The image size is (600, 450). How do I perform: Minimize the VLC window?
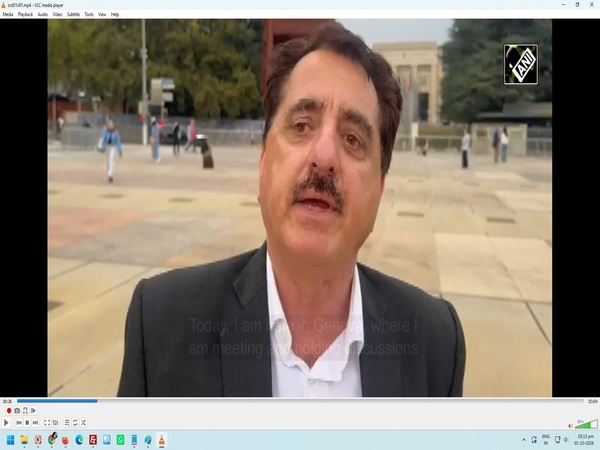click(563, 5)
